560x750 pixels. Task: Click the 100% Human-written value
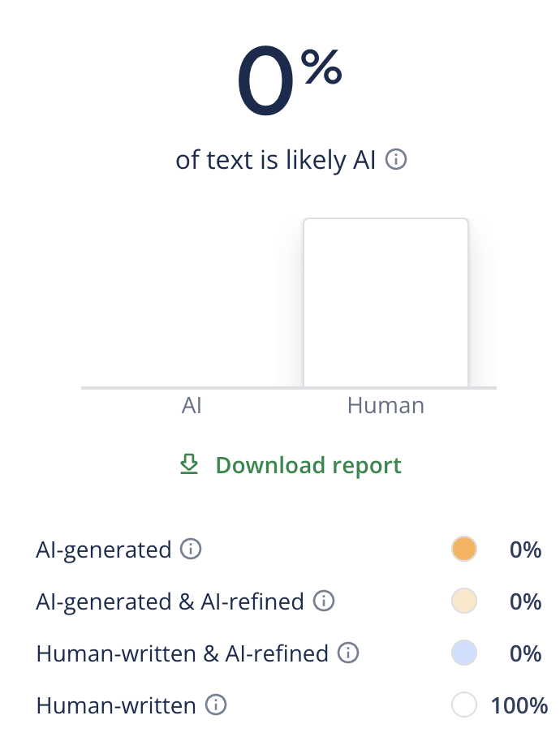(519, 705)
